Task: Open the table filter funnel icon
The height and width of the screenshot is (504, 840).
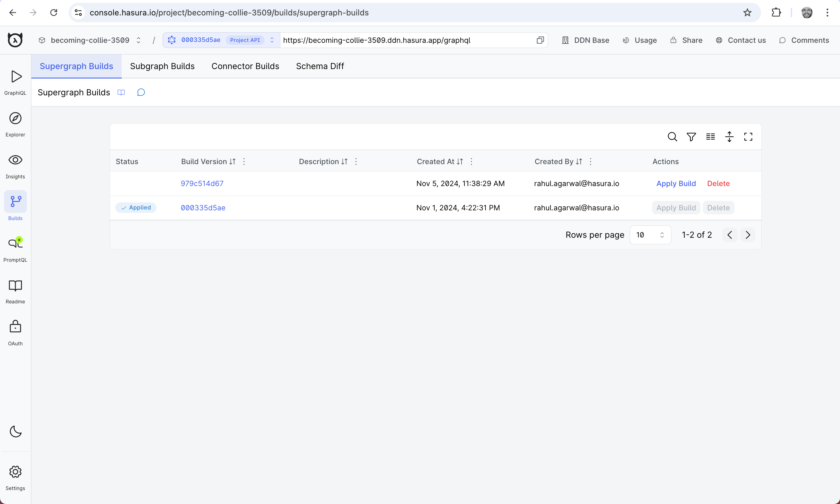Action: point(691,137)
